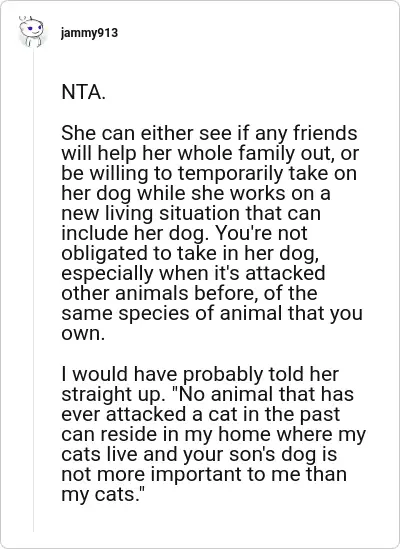The width and height of the screenshot is (400, 549).
Task: Open the jammy913 user profile
Action: pos(89,33)
